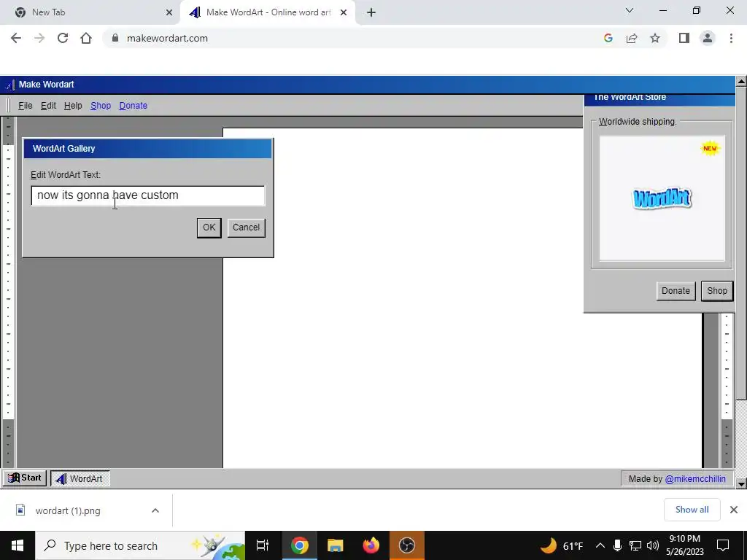Open the Donate menu link
747x560 pixels.
tap(133, 106)
